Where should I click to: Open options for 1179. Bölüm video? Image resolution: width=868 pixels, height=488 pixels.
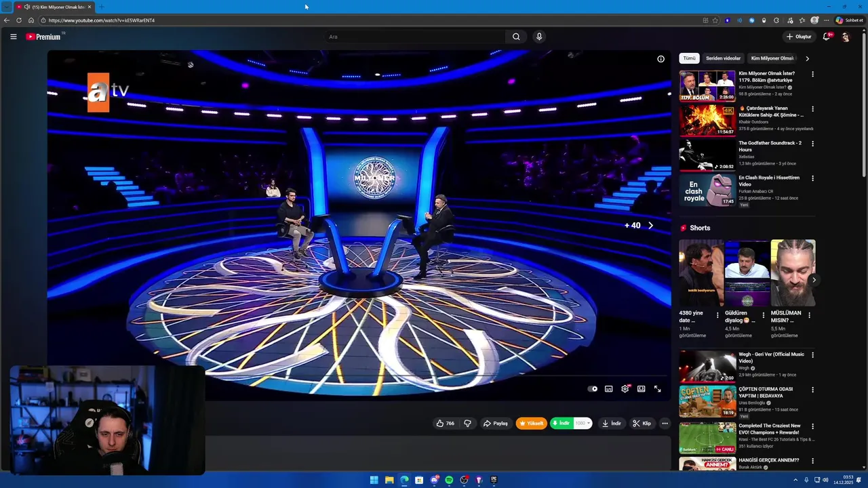(x=812, y=74)
